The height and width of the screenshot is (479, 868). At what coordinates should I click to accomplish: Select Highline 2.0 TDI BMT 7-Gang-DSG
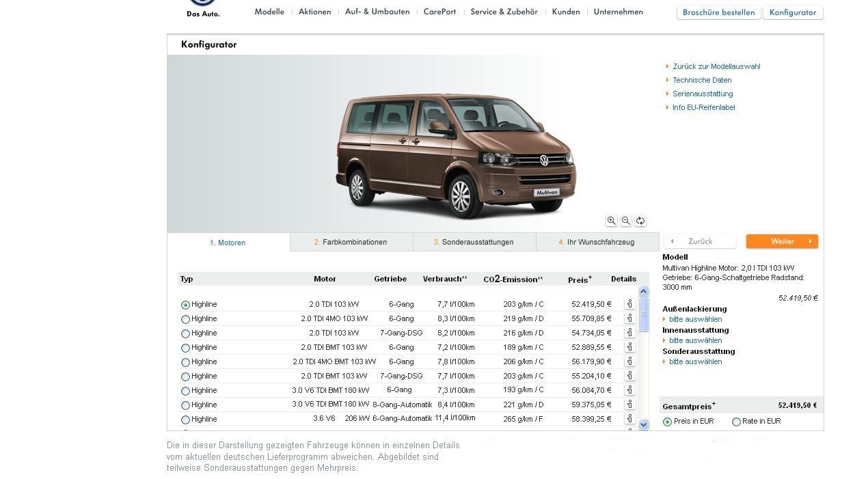[185, 377]
